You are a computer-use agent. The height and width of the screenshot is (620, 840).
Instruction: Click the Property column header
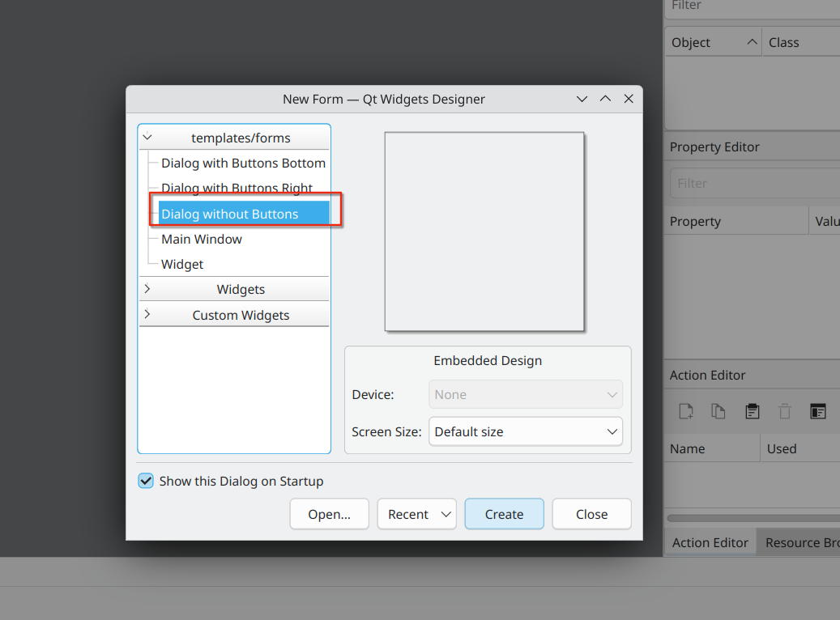coord(736,221)
